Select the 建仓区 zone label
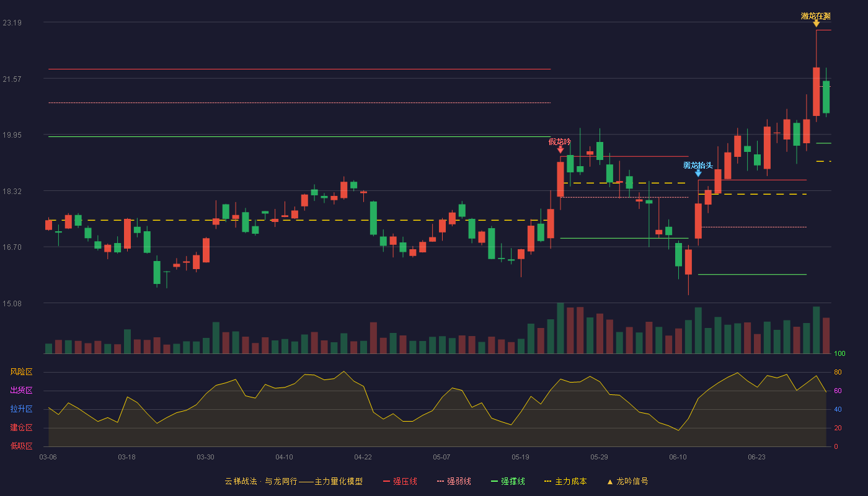This screenshot has width=868, height=496. point(21,428)
